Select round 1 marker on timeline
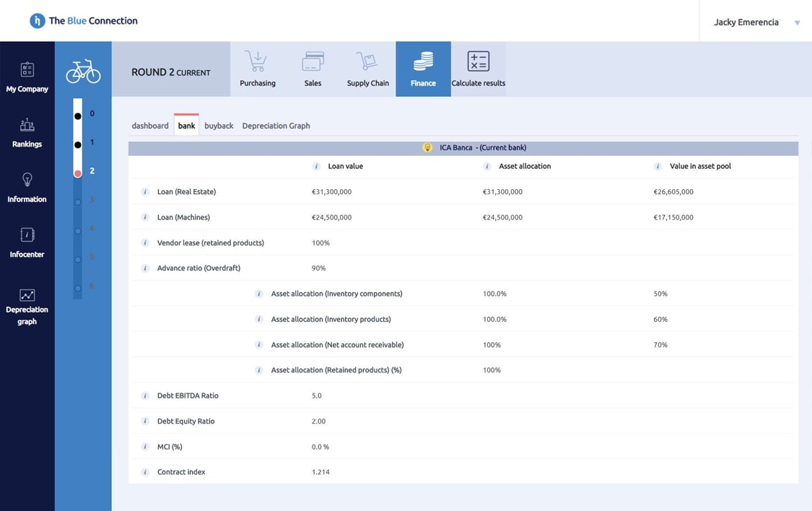This screenshot has width=812, height=511. tap(78, 145)
